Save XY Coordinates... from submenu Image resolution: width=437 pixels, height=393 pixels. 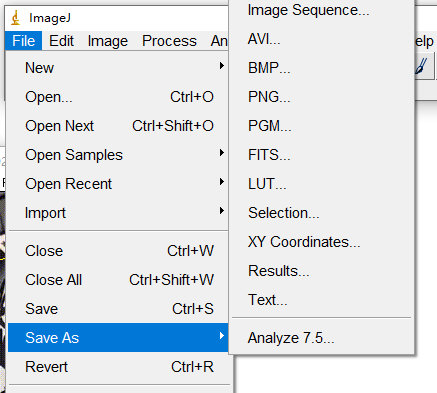322,242
